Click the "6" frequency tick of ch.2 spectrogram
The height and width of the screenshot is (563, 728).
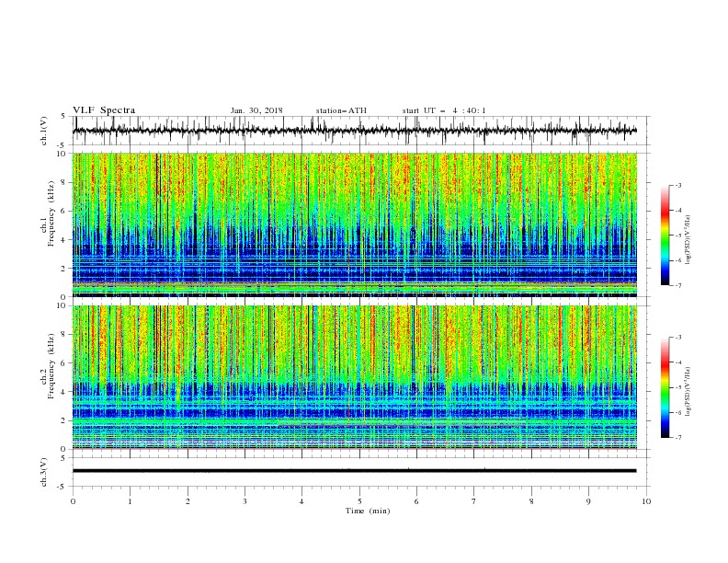click(64, 363)
